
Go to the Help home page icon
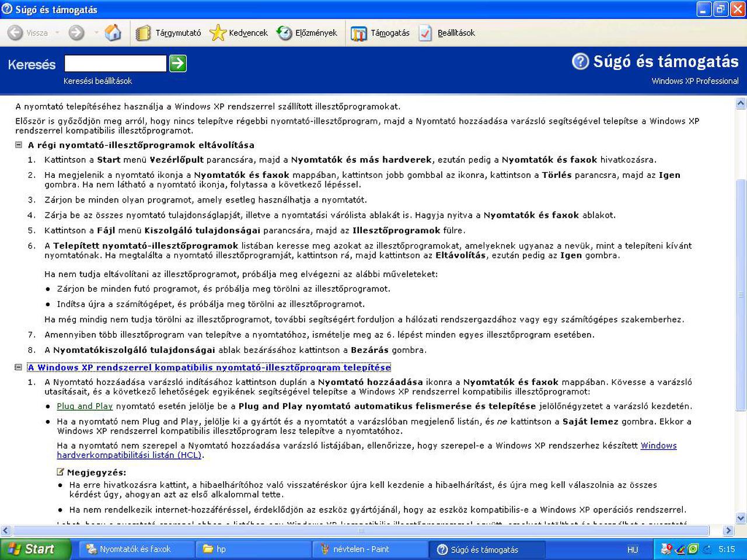[x=113, y=33]
